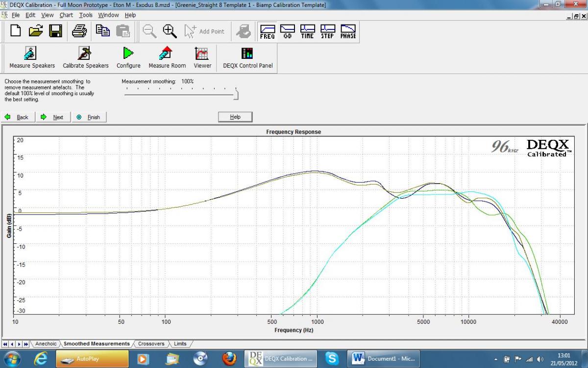This screenshot has width=588, height=368.
Task: Click the application system menu icon
Action: (4, 5)
